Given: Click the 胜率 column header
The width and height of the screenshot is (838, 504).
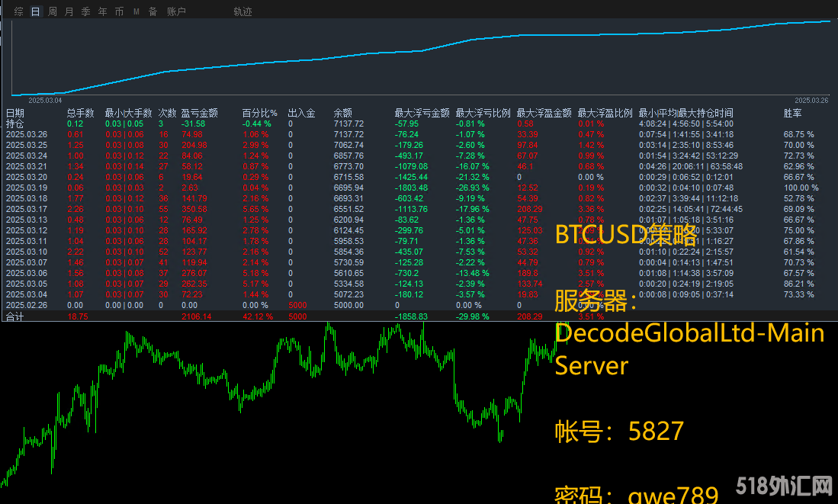Looking at the screenshot, I should tap(792, 113).
